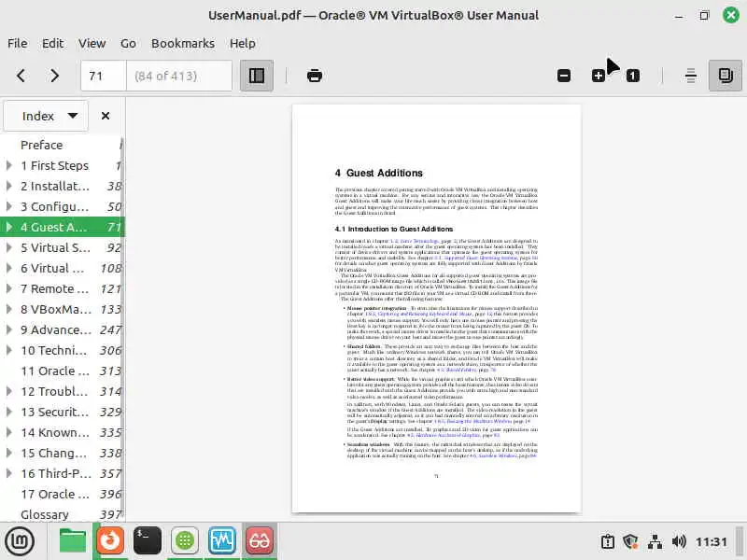Open the green grid app in taskbar

point(184,541)
